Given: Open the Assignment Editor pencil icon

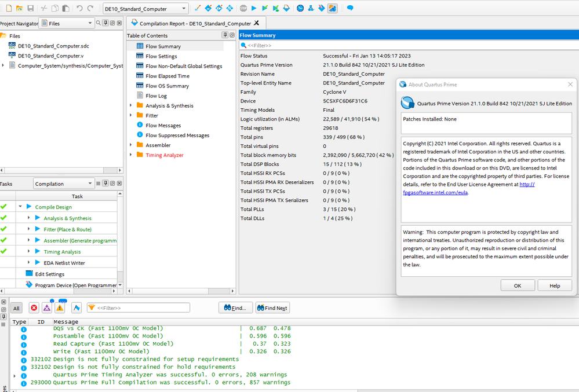Looking at the screenshot, I should [x=198, y=9].
